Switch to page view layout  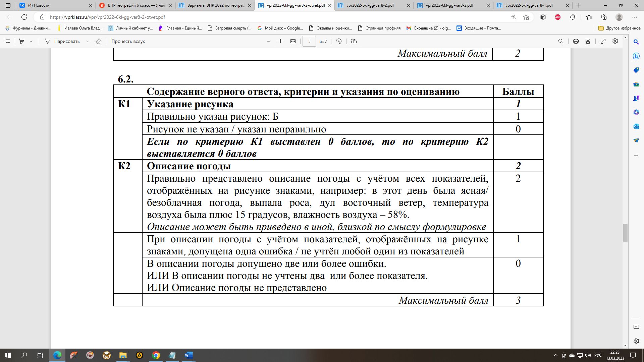[354, 41]
